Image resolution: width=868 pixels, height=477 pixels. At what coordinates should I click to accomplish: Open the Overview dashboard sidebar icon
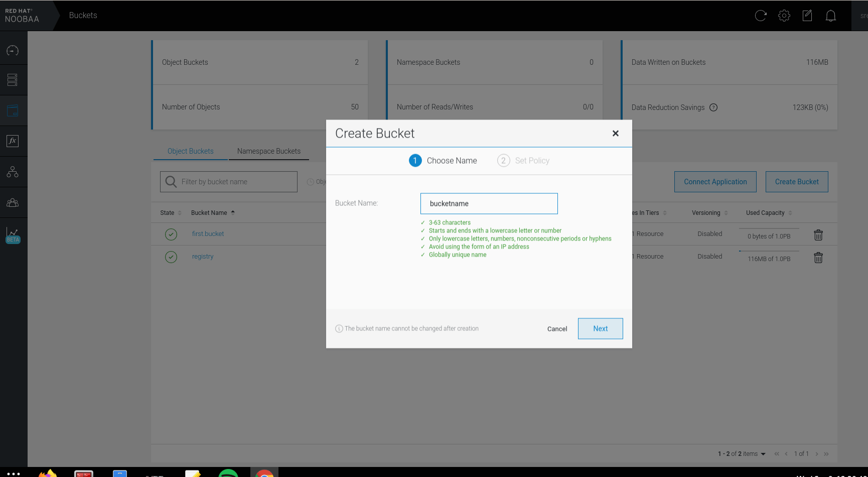tap(13, 50)
